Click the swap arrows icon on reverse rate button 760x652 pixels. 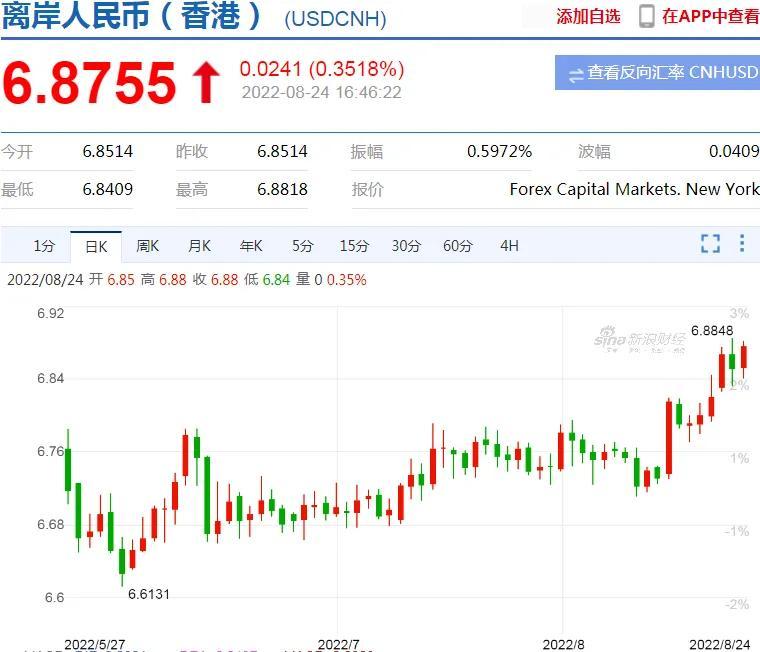[x=575, y=76]
